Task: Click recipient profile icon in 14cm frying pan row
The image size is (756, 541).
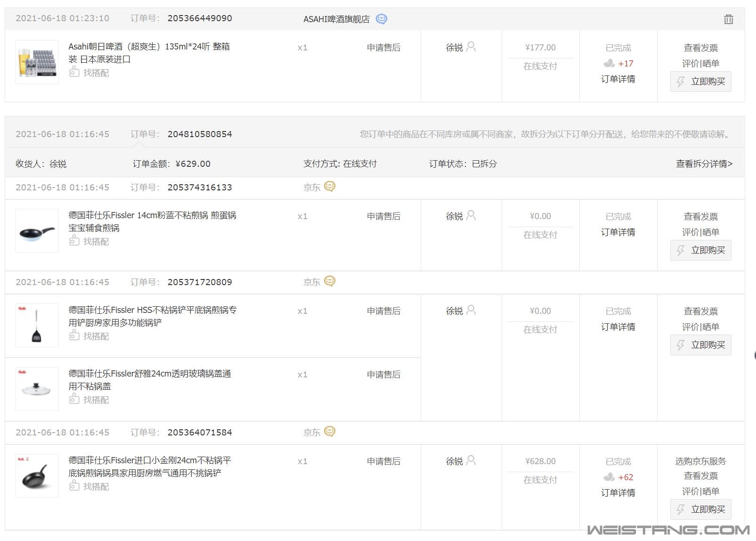Action: pos(471,215)
